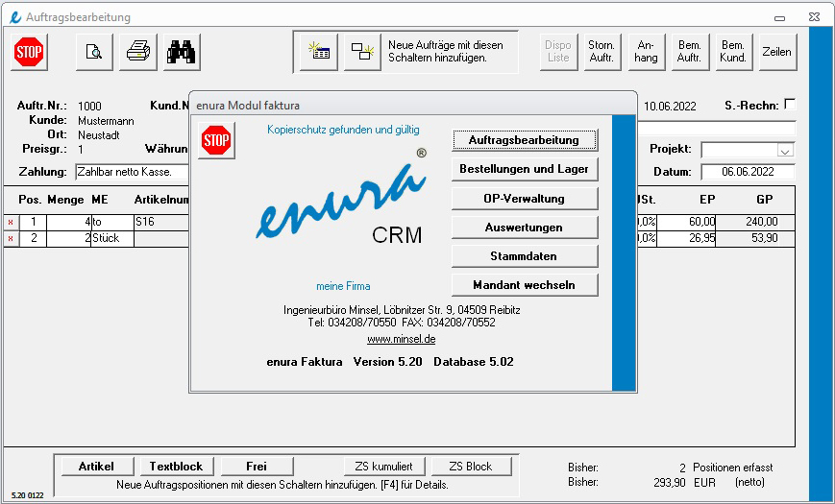Screen dimensions: 835x504
Task: Click ZS kumuliert button
Action: click(385, 467)
